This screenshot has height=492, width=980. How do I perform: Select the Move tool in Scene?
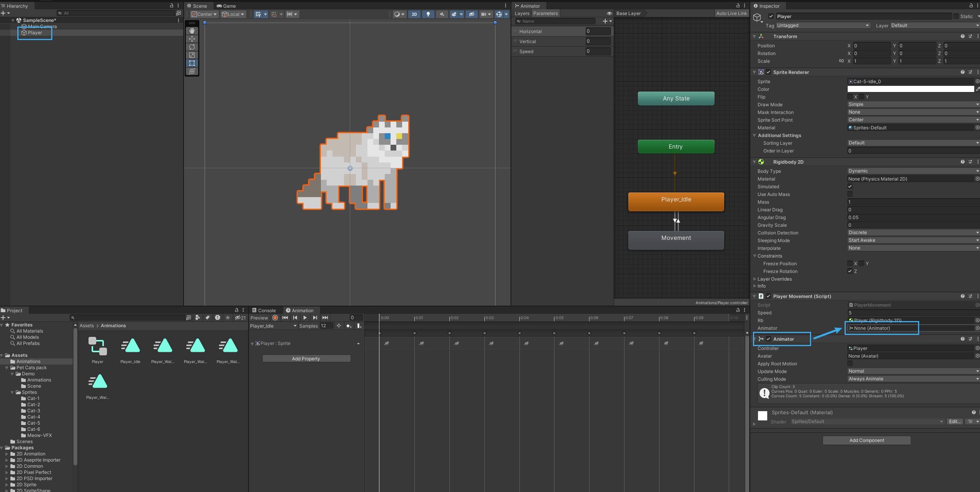pos(192,39)
